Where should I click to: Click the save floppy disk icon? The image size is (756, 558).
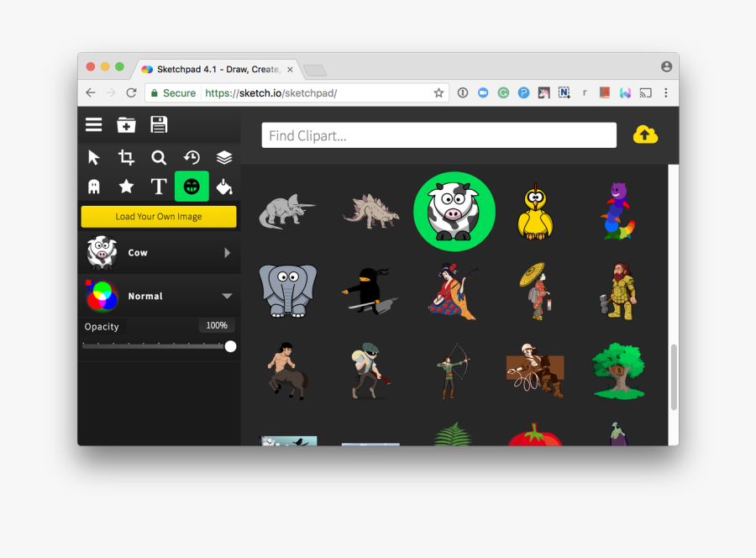[x=159, y=124]
